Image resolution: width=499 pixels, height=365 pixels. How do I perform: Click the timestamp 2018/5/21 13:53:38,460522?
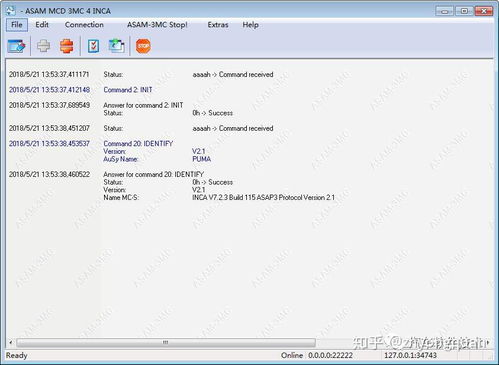tap(49, 174)
